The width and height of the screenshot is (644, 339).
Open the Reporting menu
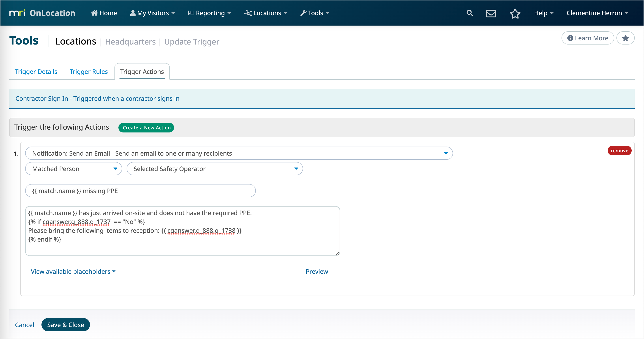click(x=209, y=13)
